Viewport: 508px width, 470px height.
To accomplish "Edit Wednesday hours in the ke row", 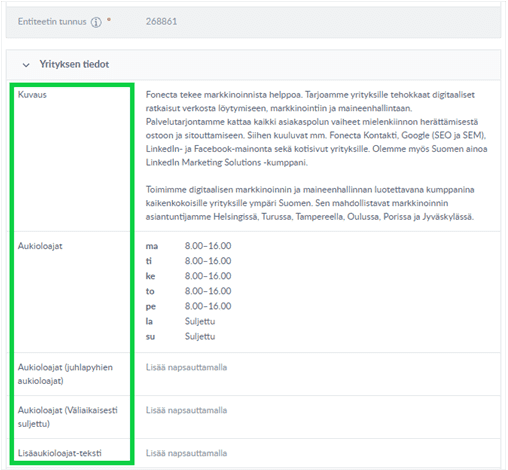I will point(208,276).
